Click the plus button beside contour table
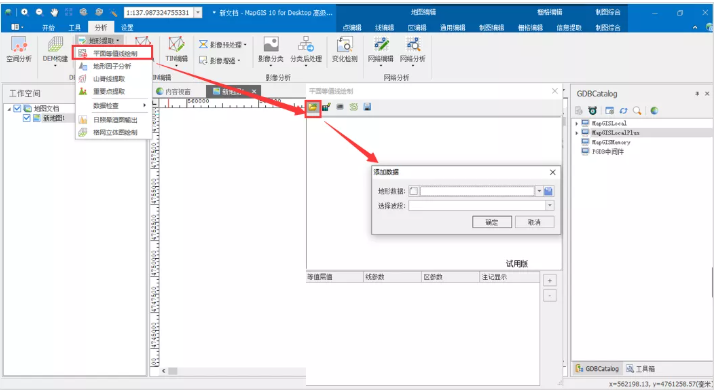 coord(550,281)
